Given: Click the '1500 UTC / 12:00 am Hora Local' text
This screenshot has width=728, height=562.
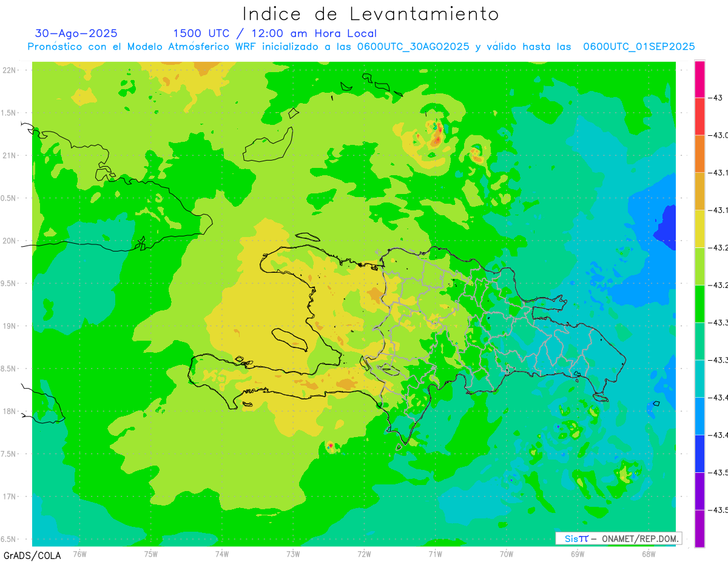Looking at the screenshot, I should click(x=275, y=33).
